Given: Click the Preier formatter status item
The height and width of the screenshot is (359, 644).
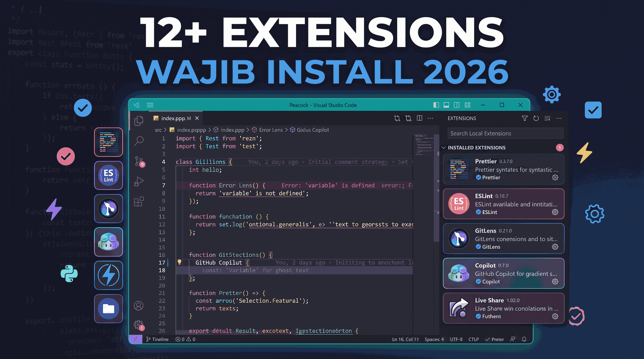Looking at the screenshot, I should pos(494,339).
